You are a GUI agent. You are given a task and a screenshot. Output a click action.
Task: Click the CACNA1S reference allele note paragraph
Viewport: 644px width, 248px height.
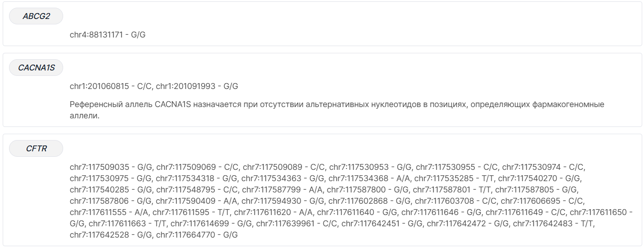[337, 110]
